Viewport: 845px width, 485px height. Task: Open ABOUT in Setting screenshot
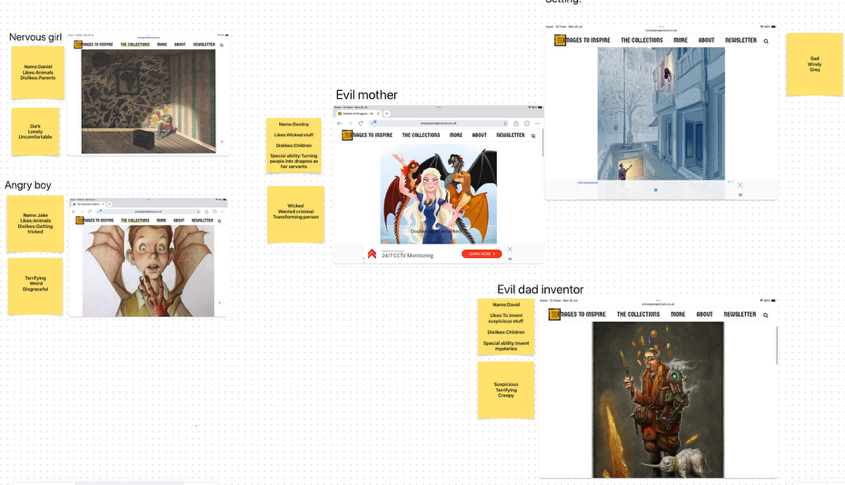tap(706, 40)
